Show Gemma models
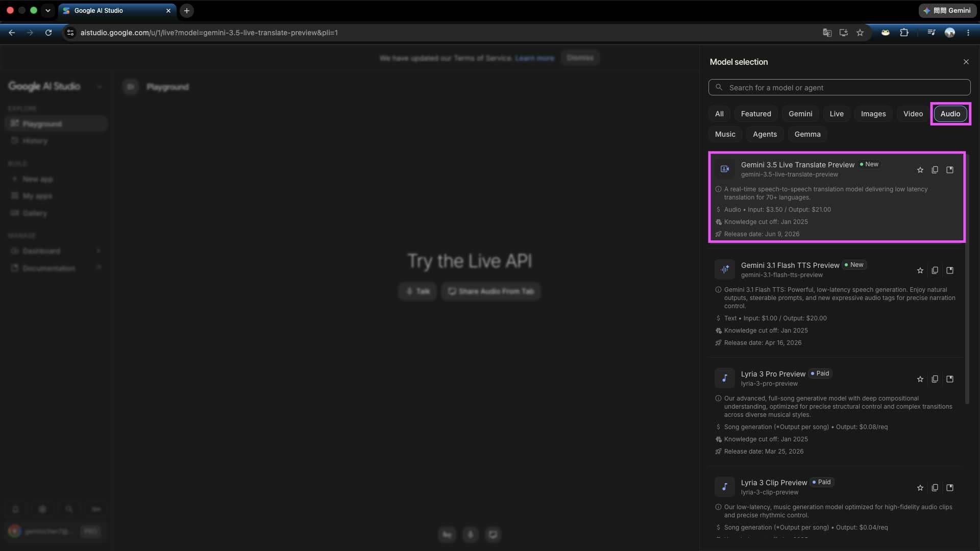The image size is (980, 551). click(807, 134)
